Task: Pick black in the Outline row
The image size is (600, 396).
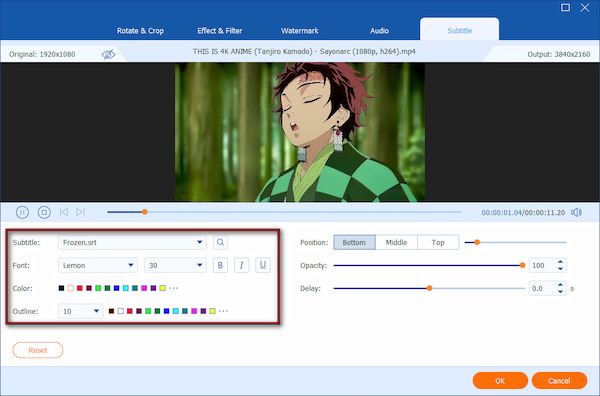Action: (x=111, y=311)
